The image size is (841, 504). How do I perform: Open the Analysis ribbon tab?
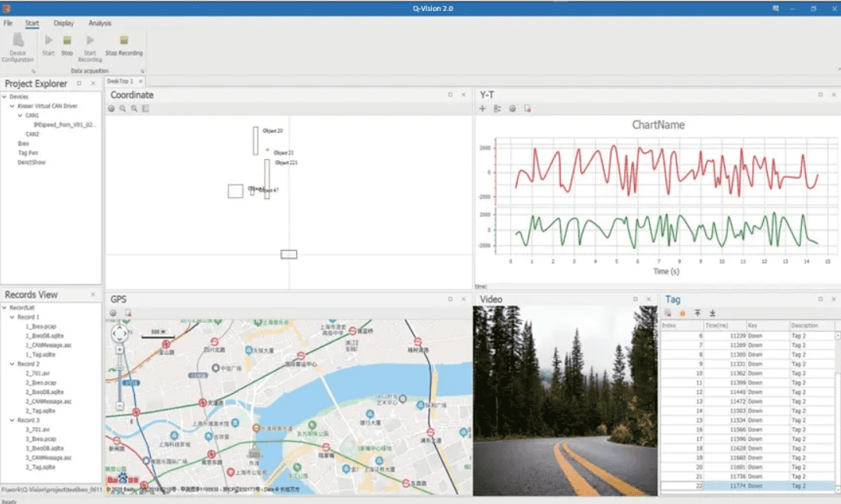(100, 23)
